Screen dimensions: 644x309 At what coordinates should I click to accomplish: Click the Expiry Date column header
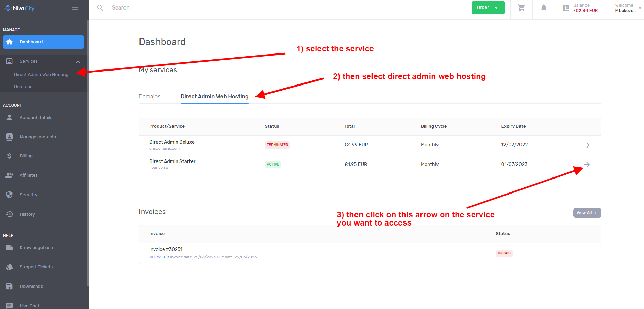coord(513,126)
